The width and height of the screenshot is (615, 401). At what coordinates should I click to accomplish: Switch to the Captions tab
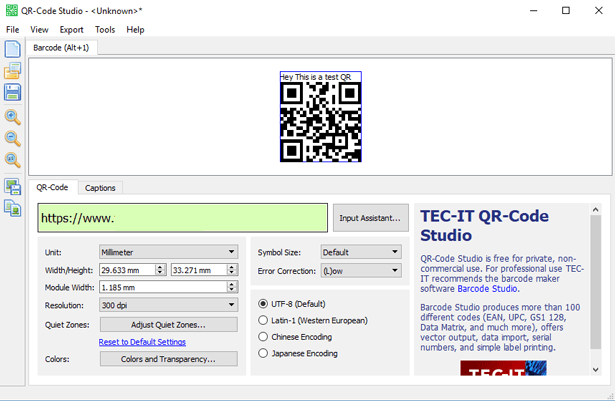point(100,188)
